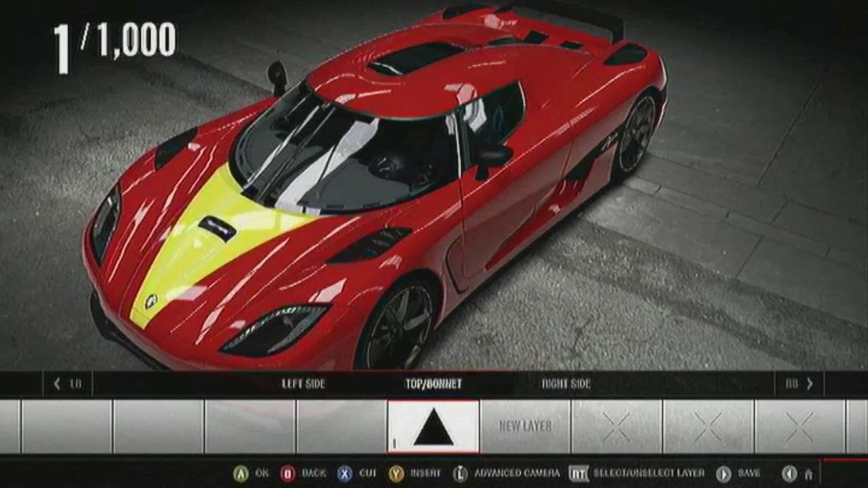Viewport: 868px width, 488px height.
Task: Switch to the LEFT SIDE tab
Action: [303, 384]
